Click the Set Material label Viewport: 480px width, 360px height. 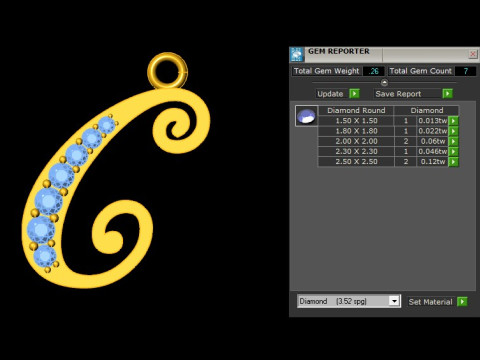[430, 302]
